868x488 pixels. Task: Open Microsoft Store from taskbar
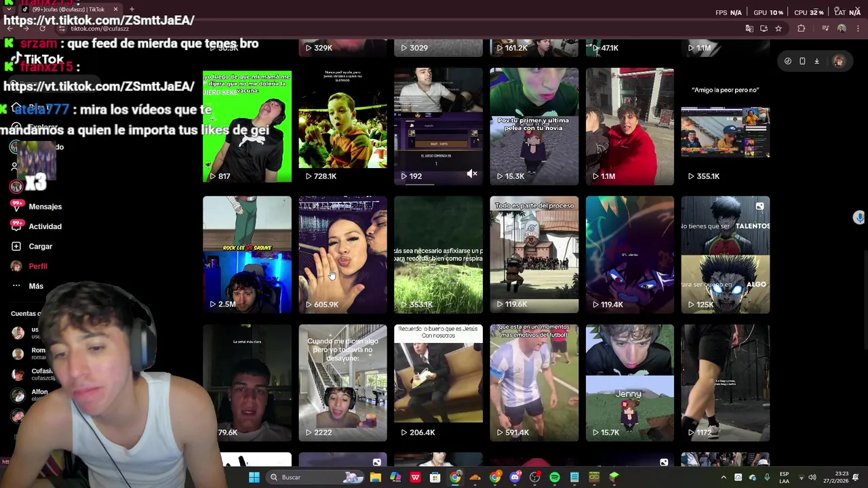click(435, 477)
